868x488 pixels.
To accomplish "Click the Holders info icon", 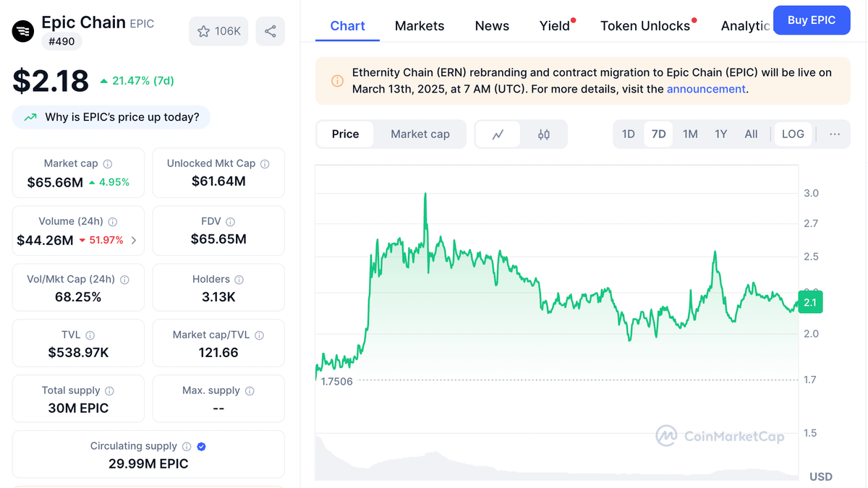I will pyautogui.click(x=239, y=280).
